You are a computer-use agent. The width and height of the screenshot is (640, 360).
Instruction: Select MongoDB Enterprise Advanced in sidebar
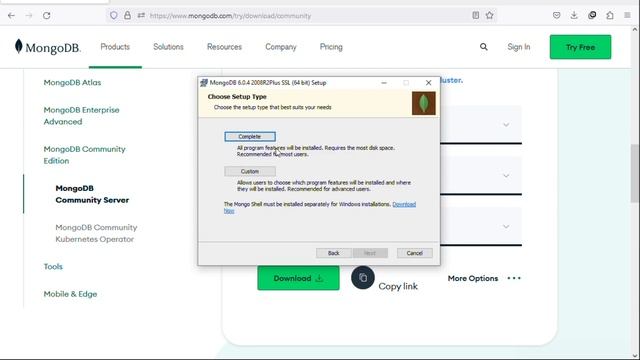click(x=81, y=116)
